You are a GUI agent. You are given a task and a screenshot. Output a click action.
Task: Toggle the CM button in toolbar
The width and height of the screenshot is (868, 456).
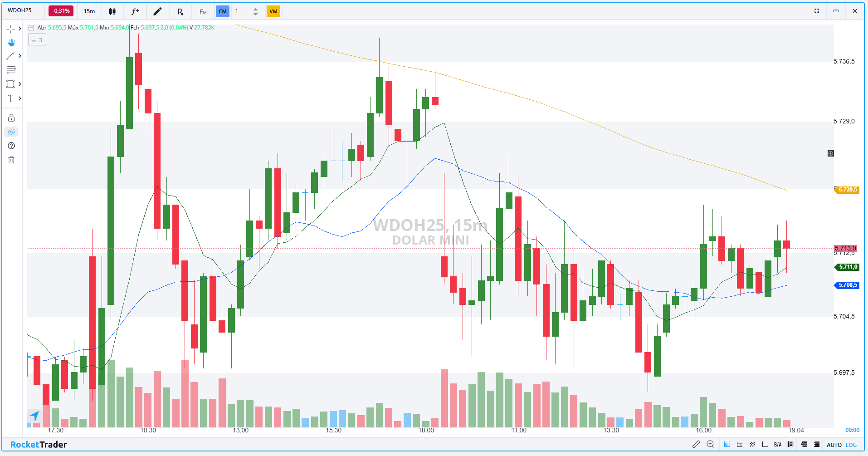(x=222, y=11)
